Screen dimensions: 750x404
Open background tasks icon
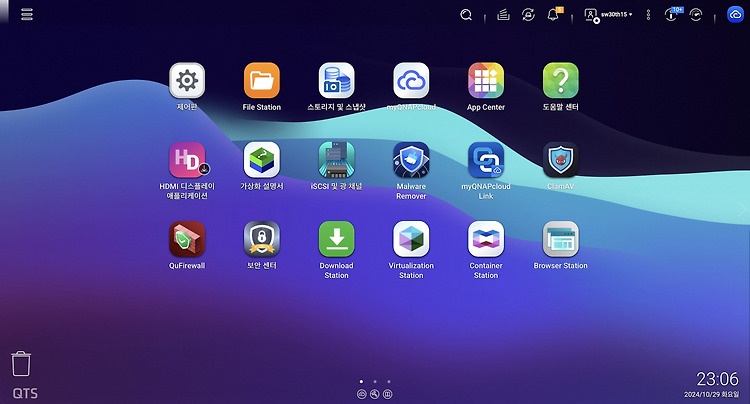503,15
